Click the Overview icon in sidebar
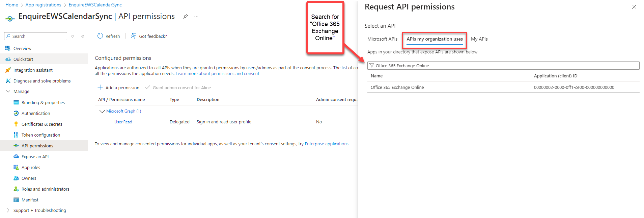 click(x=8, y=48)
